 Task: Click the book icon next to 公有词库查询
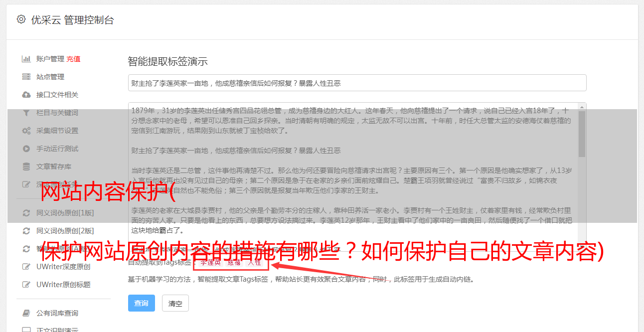tap(26, 313)
